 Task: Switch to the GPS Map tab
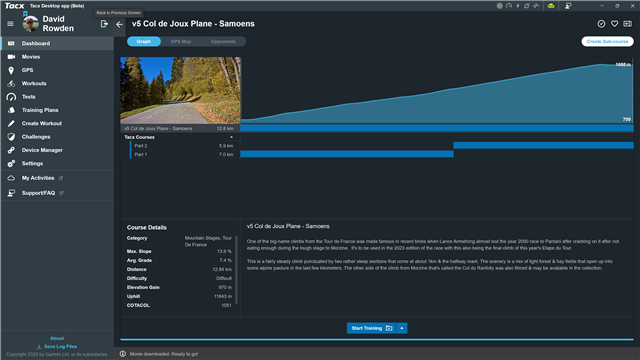tap(181, 42)
